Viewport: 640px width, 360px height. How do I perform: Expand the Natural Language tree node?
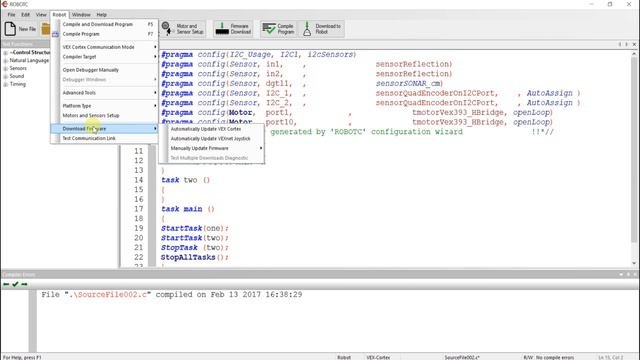5,61
